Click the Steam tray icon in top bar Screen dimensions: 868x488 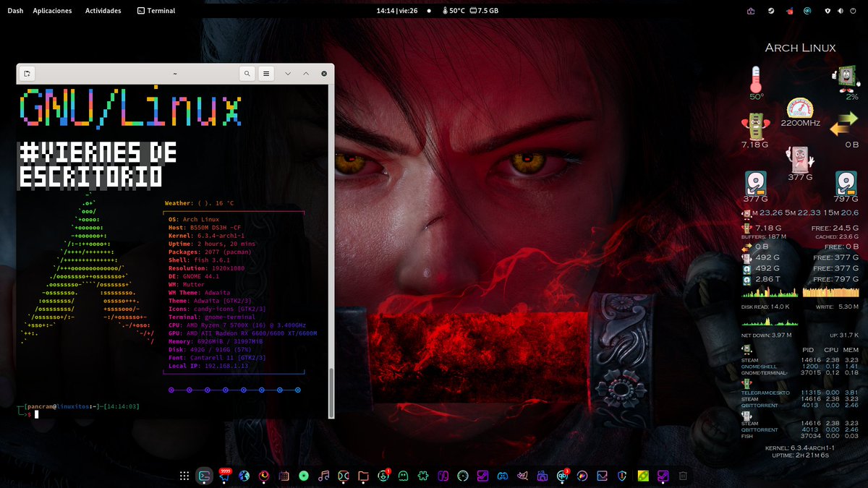[x=771, y=11]
